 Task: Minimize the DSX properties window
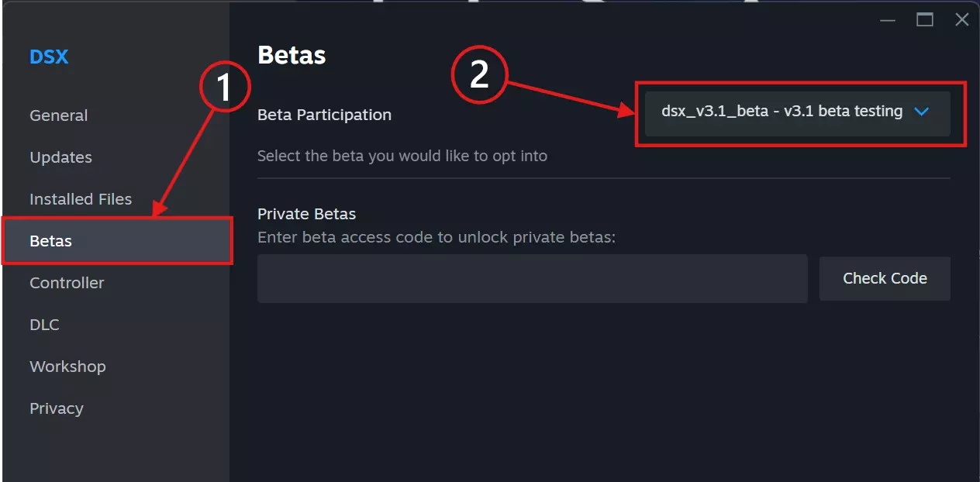tap(888, 20)
